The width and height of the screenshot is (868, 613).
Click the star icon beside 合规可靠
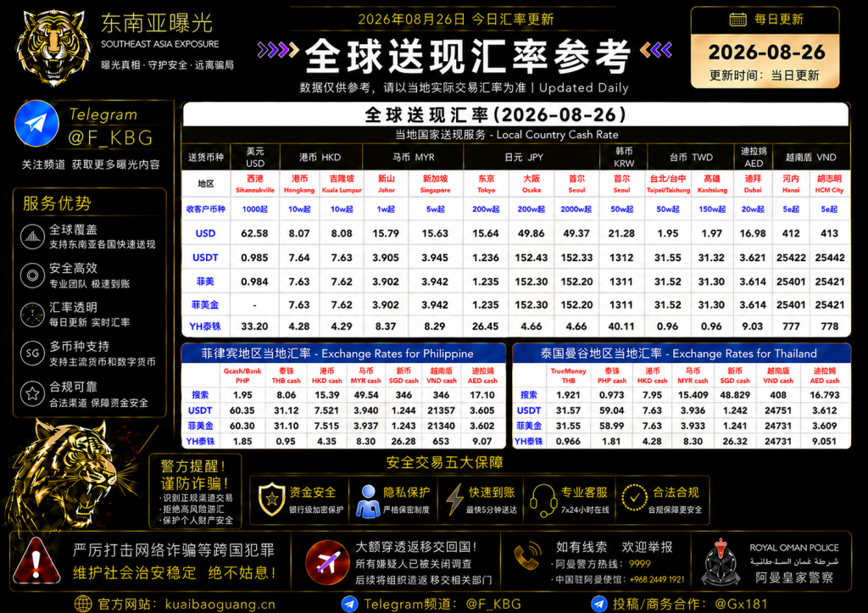click(33, 393)
